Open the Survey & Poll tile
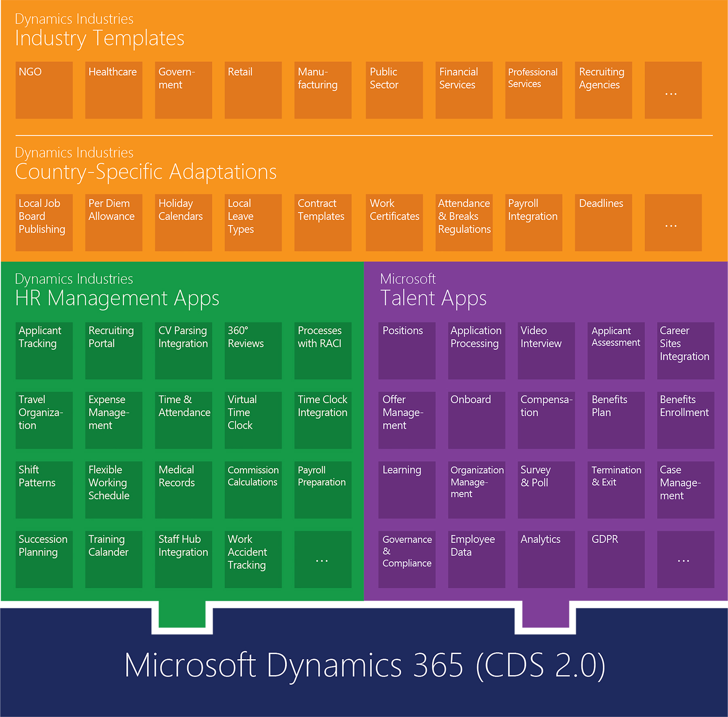The width and height of the screenshot is (728, 717). (x=546, y=490)
